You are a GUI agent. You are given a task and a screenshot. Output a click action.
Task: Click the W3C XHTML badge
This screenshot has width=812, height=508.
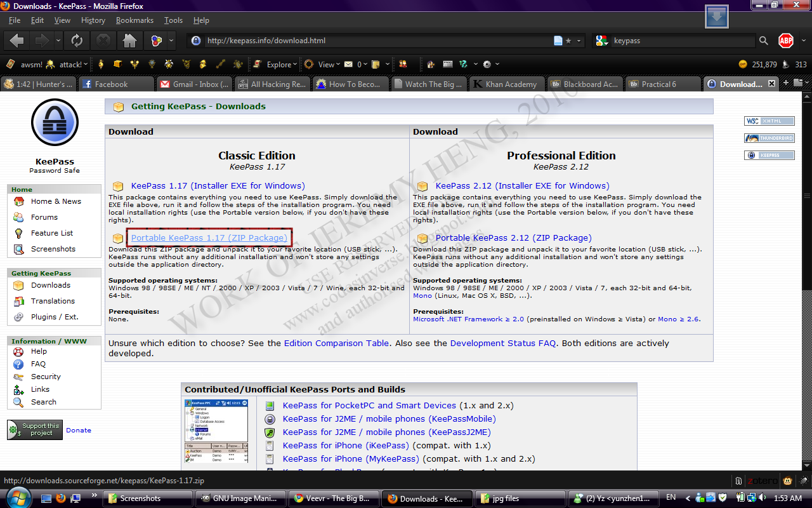[x=769, y=121]
